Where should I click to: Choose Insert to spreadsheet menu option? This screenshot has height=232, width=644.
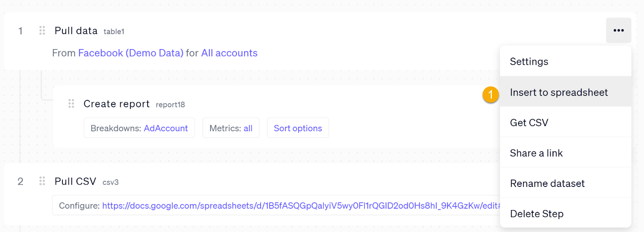pyautogui.click(x=559, y=93)
